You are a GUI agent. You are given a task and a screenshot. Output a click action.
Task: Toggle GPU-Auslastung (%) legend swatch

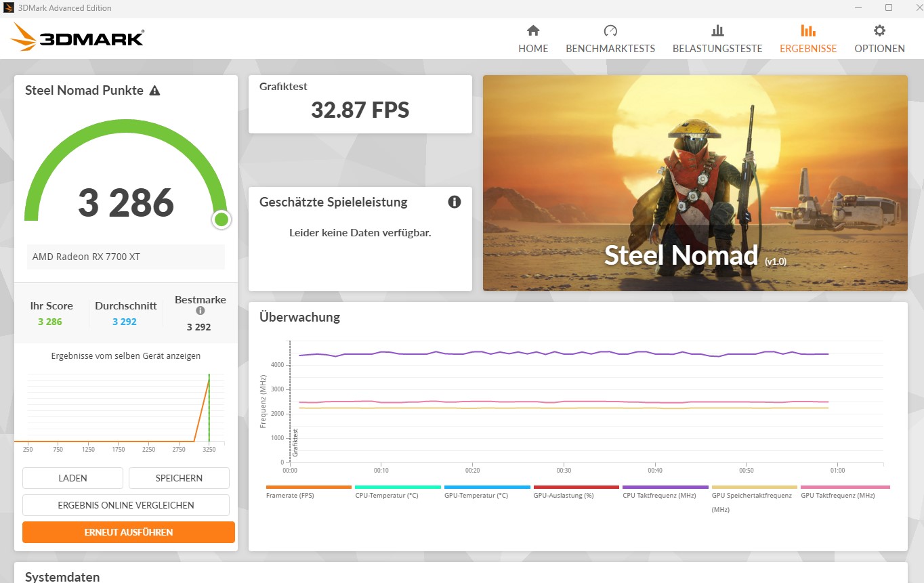click(x=576, y=487)
